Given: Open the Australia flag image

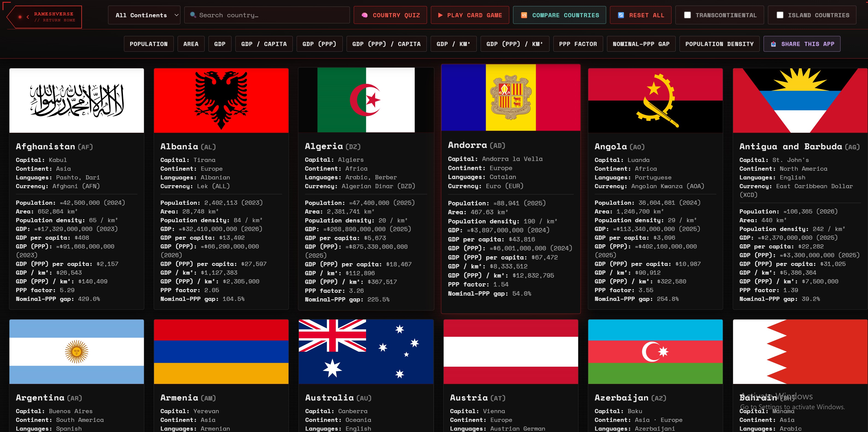Looking at the screenshot, I should coord(366,351).
